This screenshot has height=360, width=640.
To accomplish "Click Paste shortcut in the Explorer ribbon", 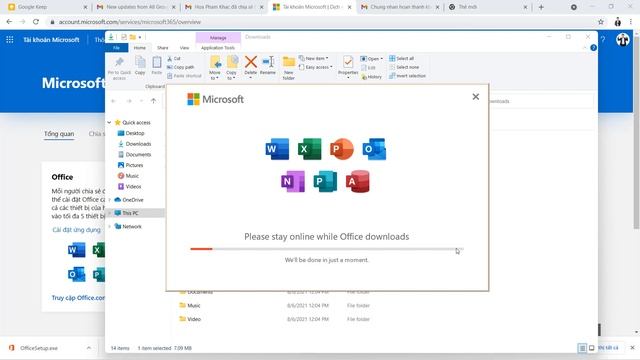I will [x=184, y=76].
